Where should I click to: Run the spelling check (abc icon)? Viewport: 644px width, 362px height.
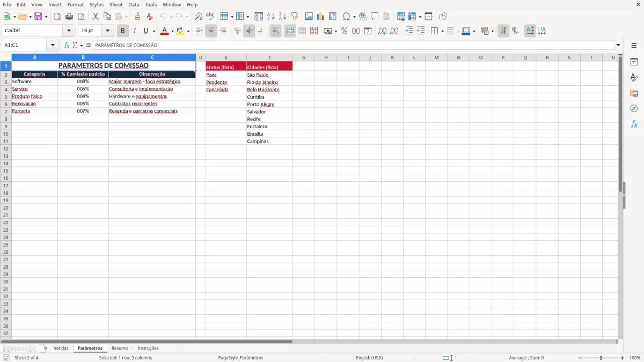pyautogui.click(x=210, y=17)
